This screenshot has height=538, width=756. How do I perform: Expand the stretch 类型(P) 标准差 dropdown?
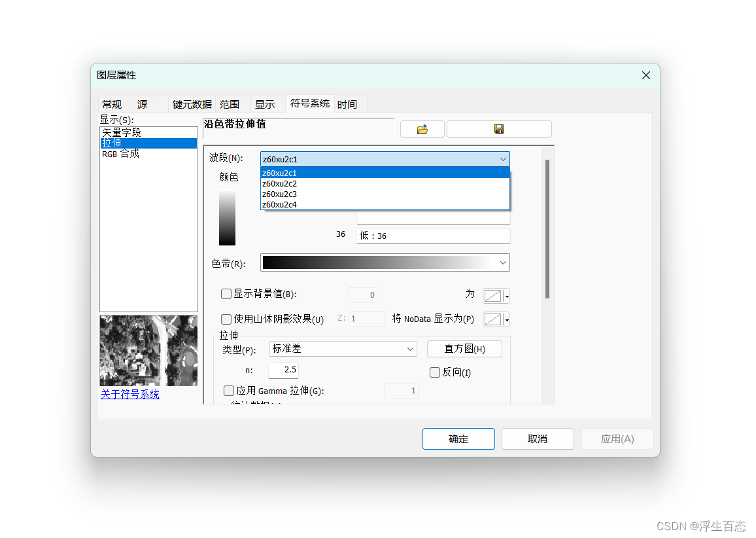pyautogui.click(x=343, y=349)
